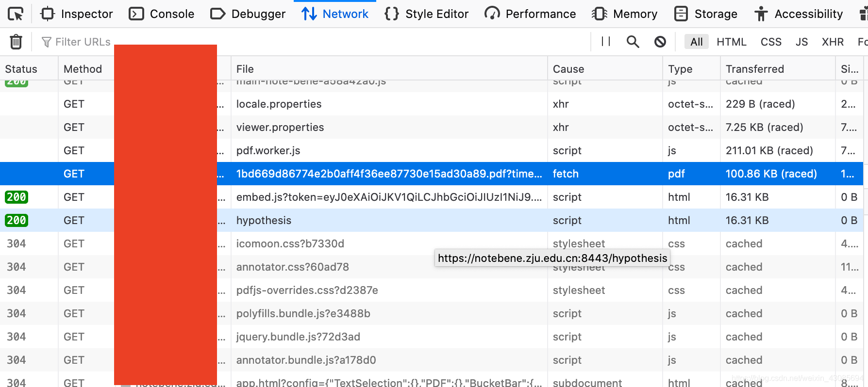Filter requests by JS

pyautogui.click(x=801, y=42)
